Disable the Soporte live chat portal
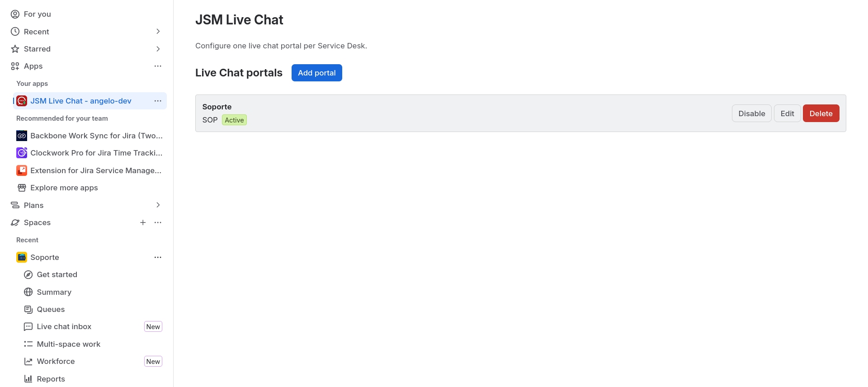The image size is (868, 387). pyautogui.click(x=752, y=113)
